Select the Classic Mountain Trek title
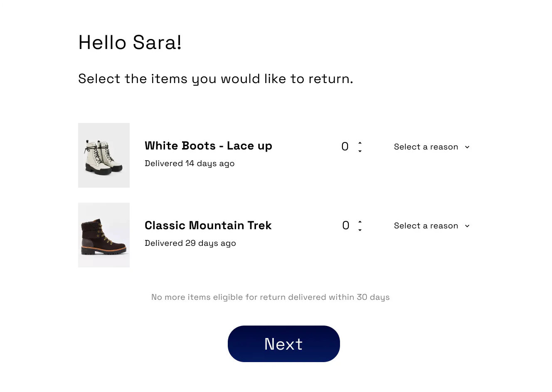 click(208, 225)
